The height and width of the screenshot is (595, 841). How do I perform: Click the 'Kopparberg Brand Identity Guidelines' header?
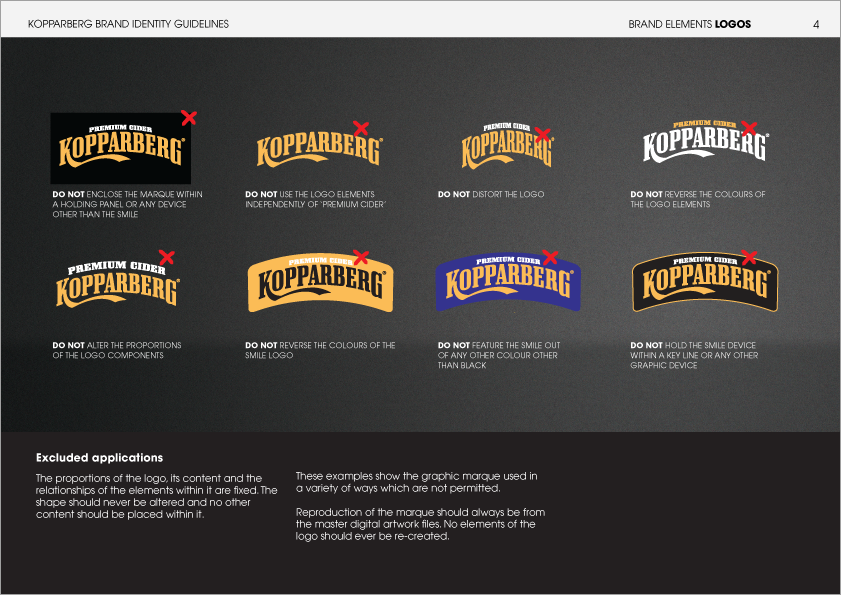[128, 24]
